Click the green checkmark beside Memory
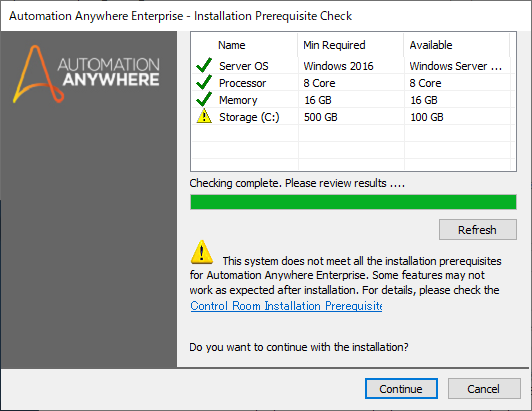The image size is (532, 411). pos(204,99)
